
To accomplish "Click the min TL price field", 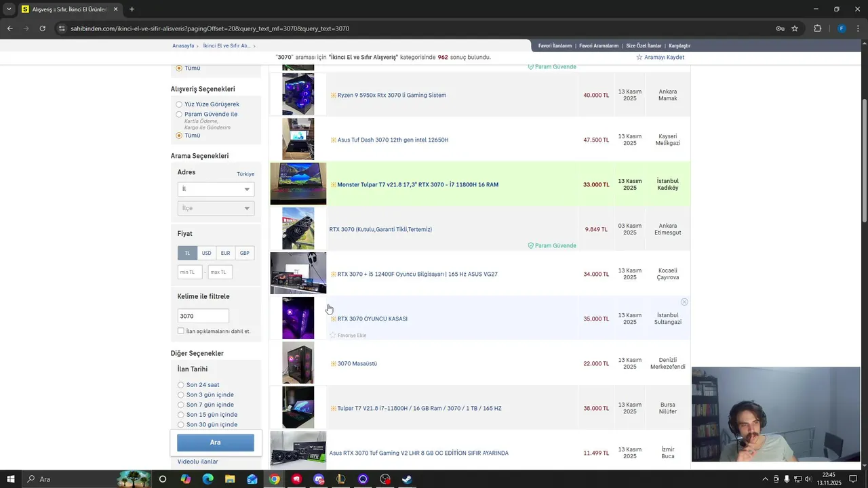I will click(190, 272).
